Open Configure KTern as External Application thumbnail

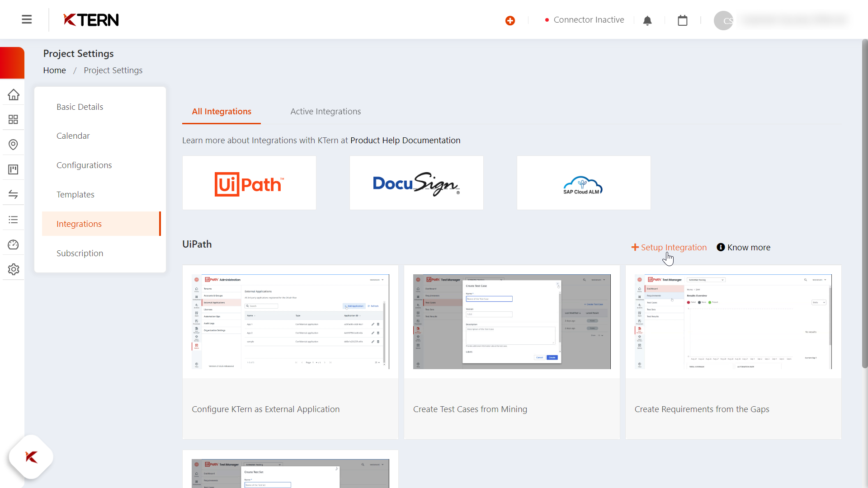(290, 322)
